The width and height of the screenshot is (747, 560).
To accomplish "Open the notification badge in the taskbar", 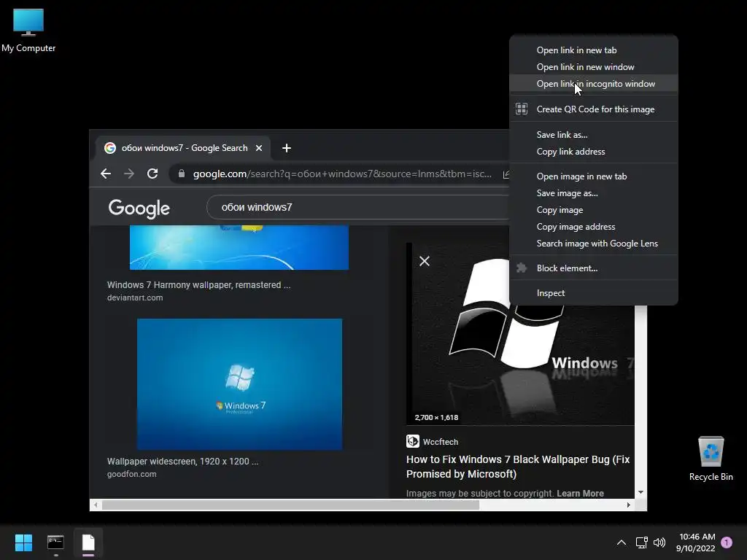I will coord(727,542).
